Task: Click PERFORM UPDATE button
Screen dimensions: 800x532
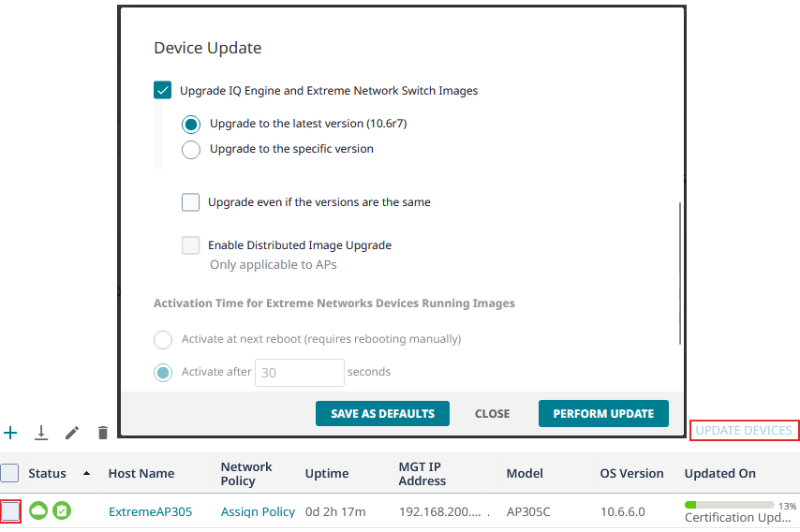Action: pos(603,413)
